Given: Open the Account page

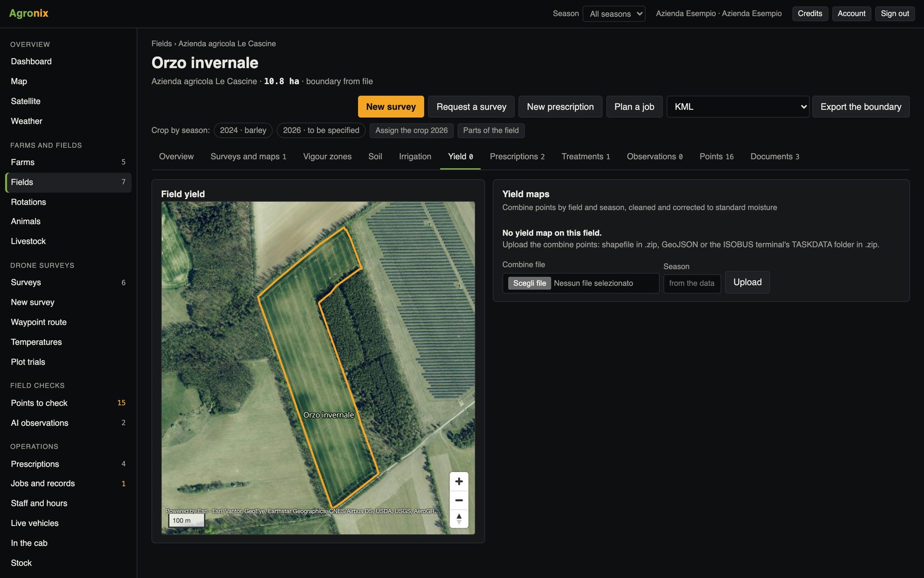Looking at the screenshot, I should pyautogui.click(x=851, y=13).
